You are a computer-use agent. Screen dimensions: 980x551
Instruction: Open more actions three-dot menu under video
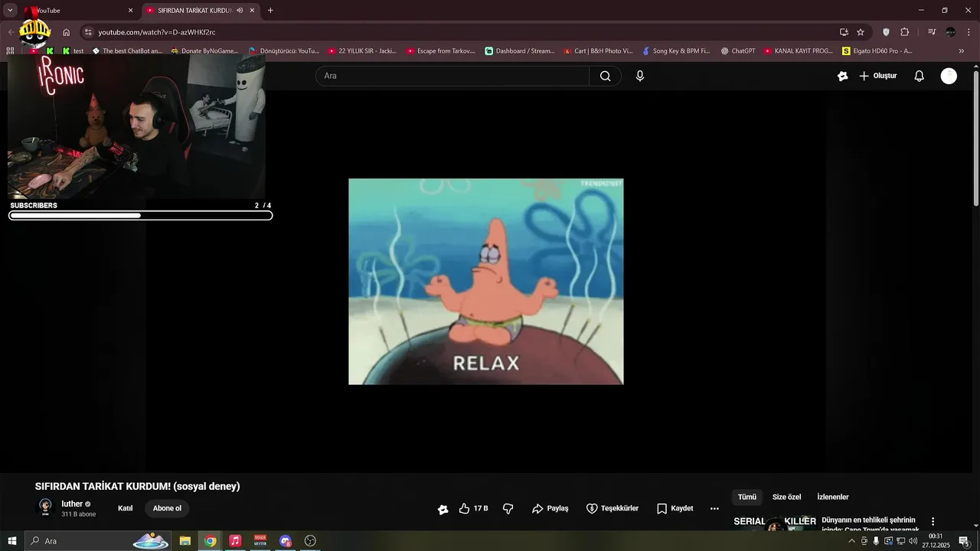(714, 508)
